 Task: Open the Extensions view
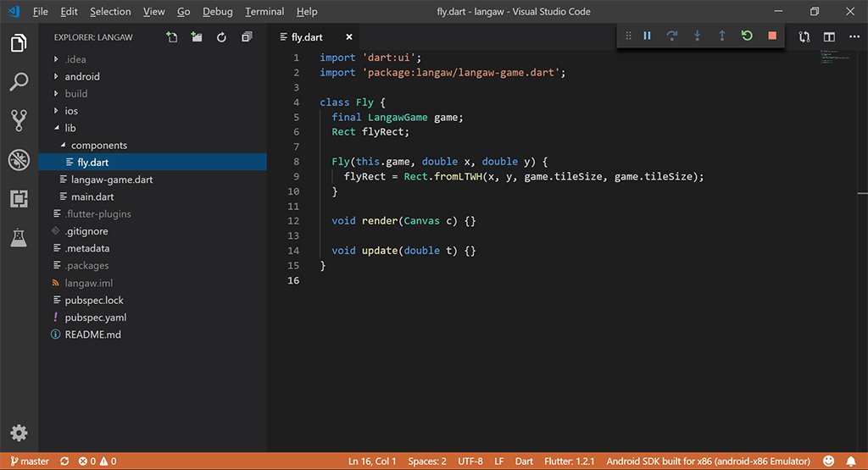tap(19, 198)
